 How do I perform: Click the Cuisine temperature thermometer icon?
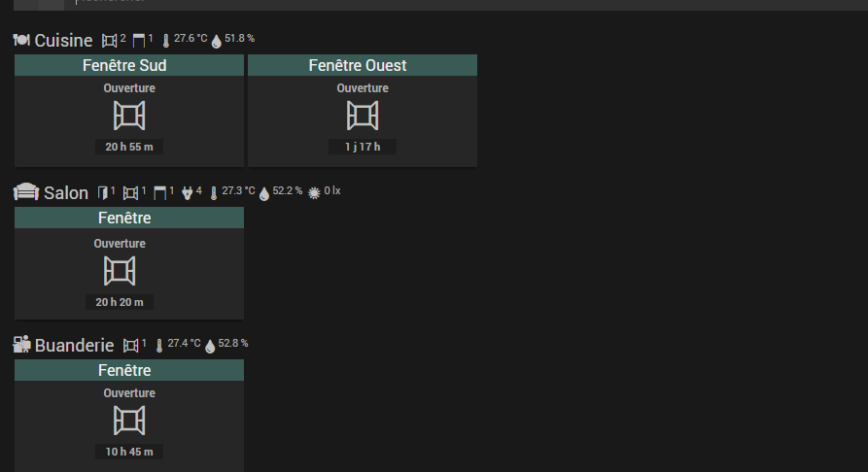(x=166, y=41)
